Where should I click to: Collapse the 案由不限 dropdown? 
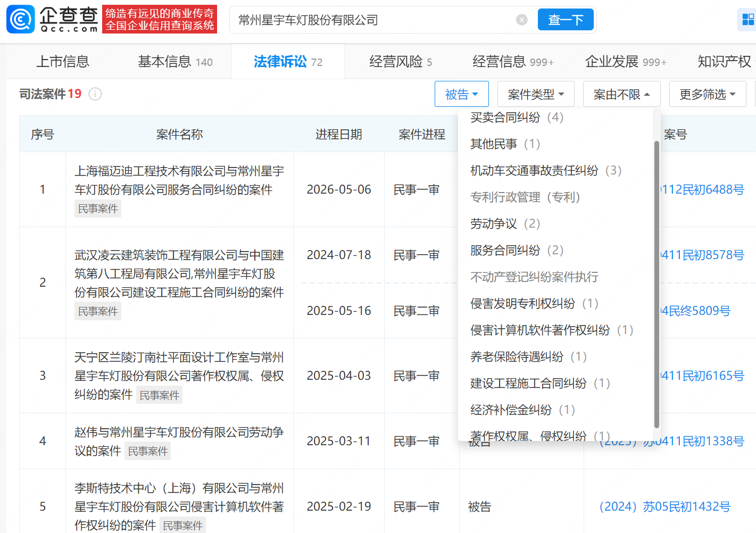coord(622,94)
